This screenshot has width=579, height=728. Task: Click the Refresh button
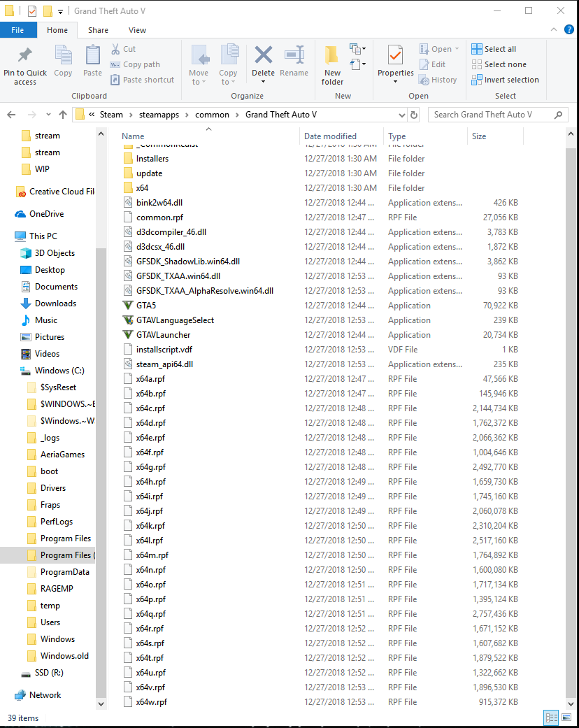point(414,115)
